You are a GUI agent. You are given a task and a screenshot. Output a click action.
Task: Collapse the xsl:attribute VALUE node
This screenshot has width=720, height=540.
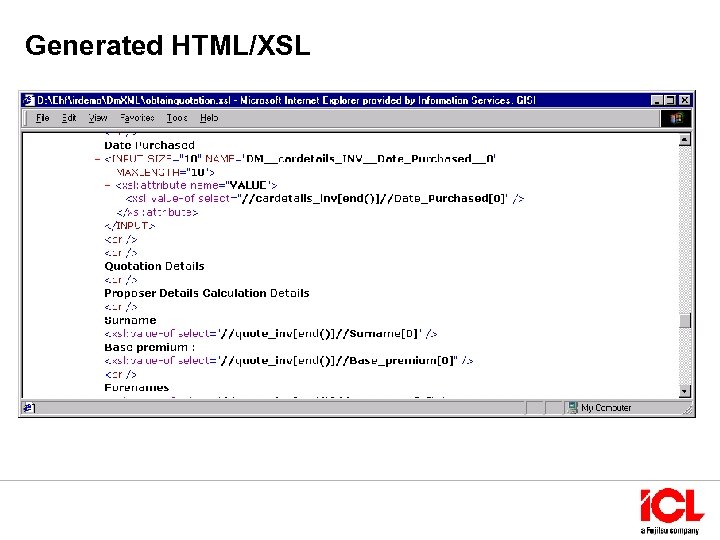click(108, 186)
